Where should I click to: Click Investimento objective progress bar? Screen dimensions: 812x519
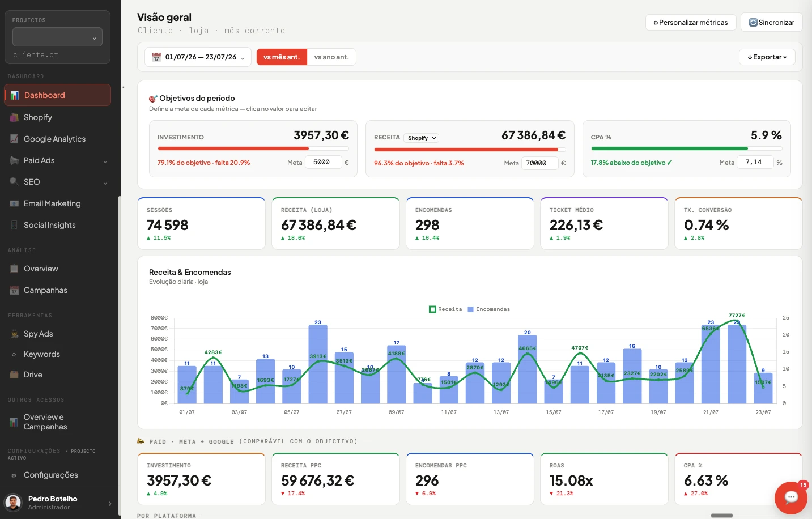253,149
